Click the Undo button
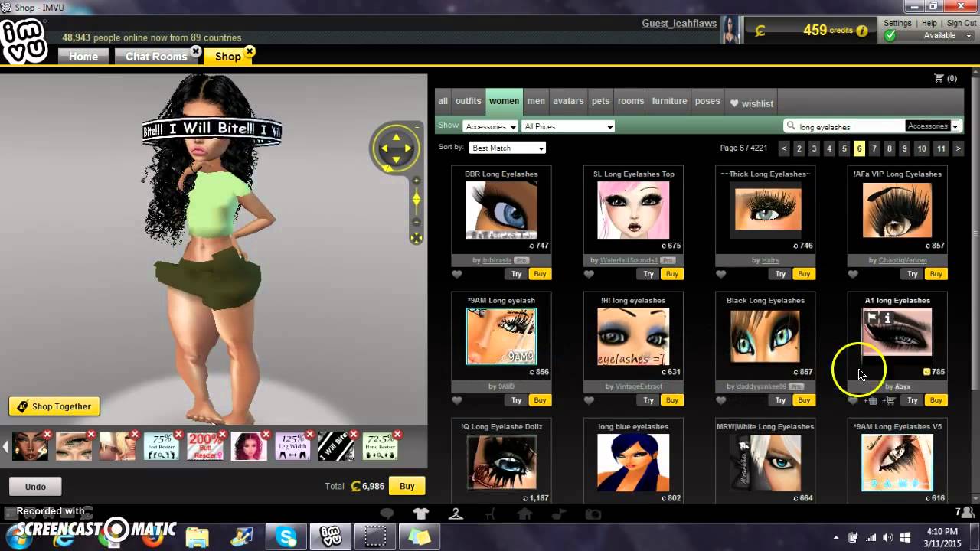Screen dimensions: 980x551 click(35, 487)
